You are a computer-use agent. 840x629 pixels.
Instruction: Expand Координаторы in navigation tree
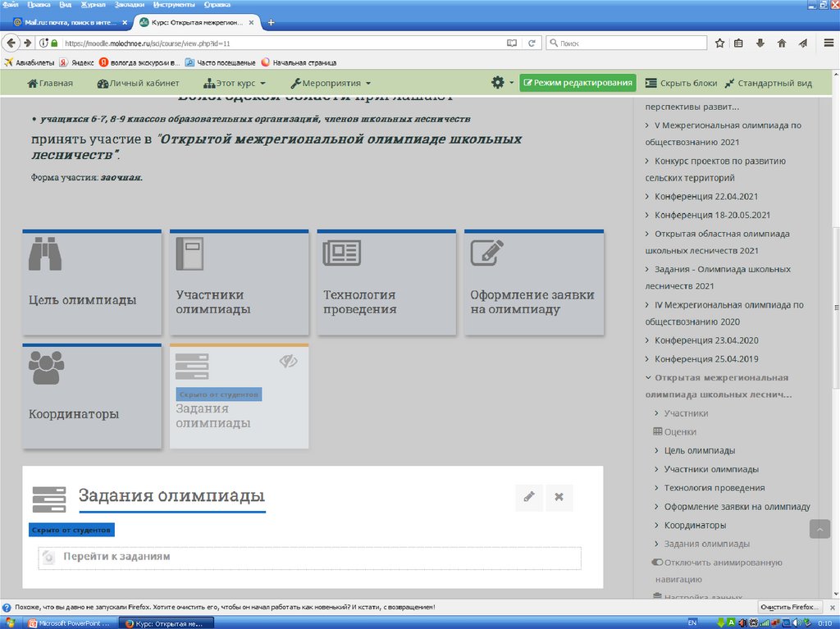point(694,525)
